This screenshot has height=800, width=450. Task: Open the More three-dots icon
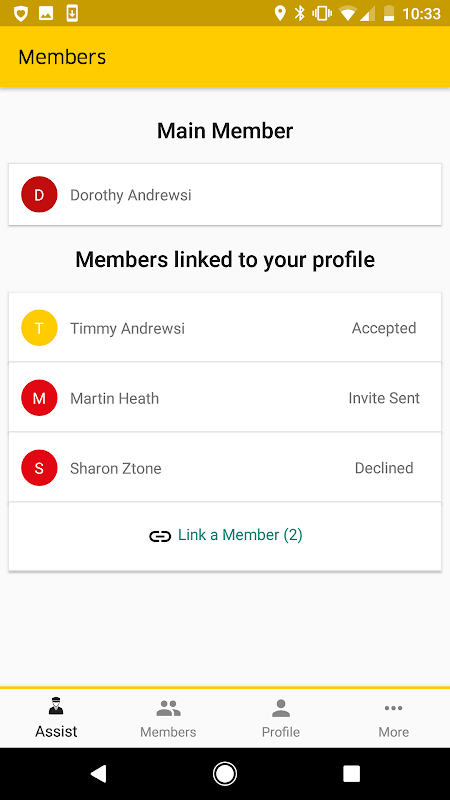click(393, 708)
